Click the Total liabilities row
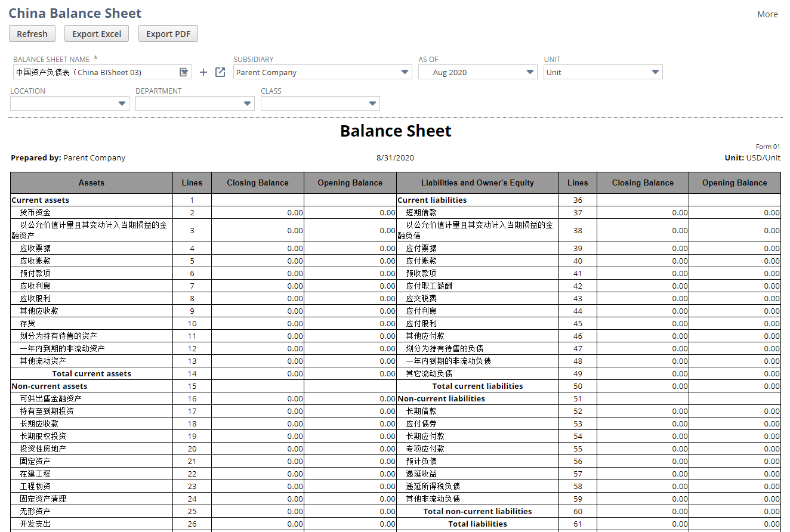Screen dimensions: 790x532 (x=477, y=524)
